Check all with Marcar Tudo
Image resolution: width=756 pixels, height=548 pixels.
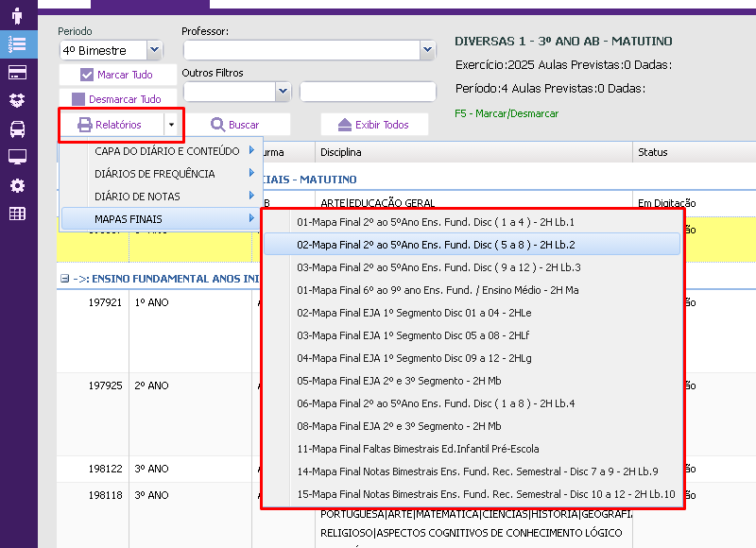[118, 75]
